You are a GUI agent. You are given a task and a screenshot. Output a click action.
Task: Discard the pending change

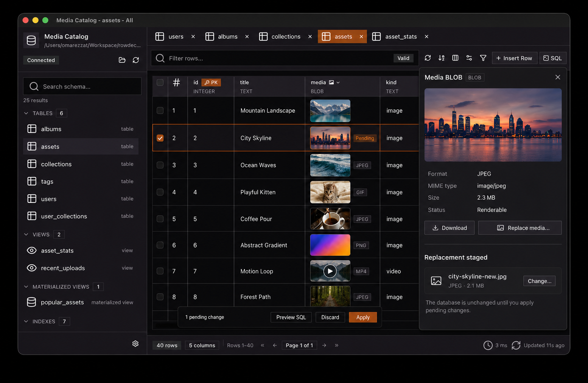pos(330,317)
